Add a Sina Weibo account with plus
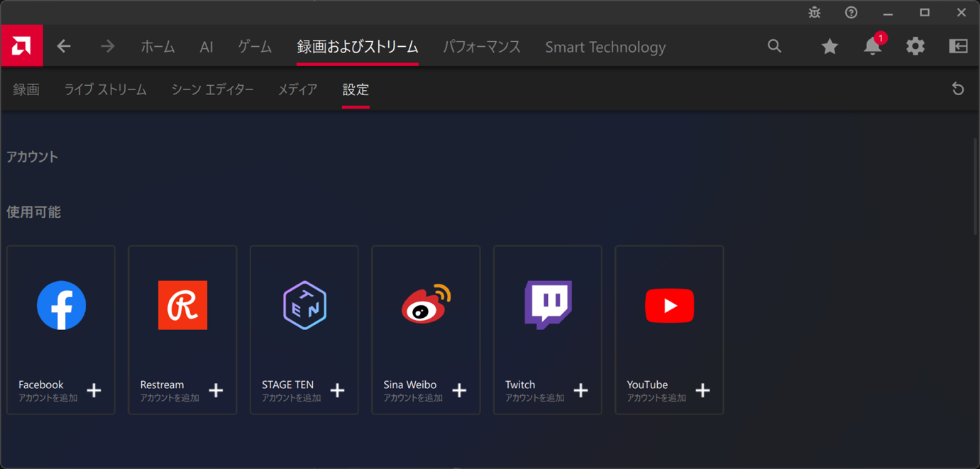 pos(459,390)
